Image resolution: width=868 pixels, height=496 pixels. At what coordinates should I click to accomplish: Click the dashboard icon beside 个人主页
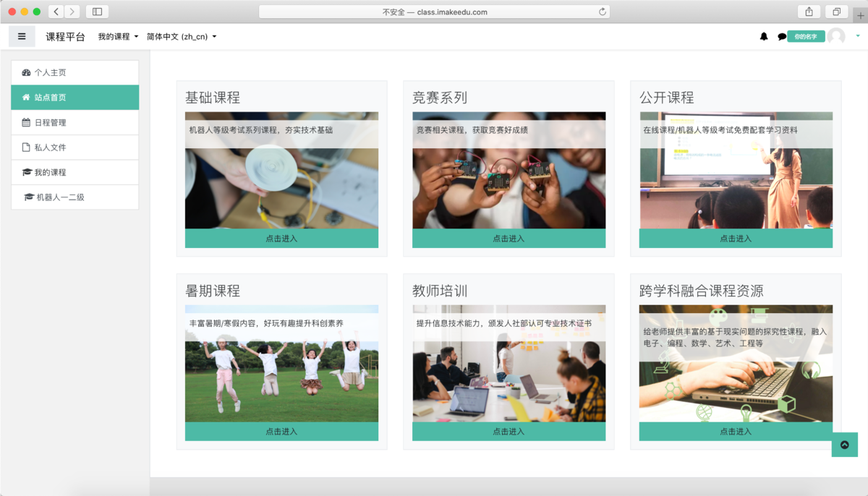tap(27, 72)
